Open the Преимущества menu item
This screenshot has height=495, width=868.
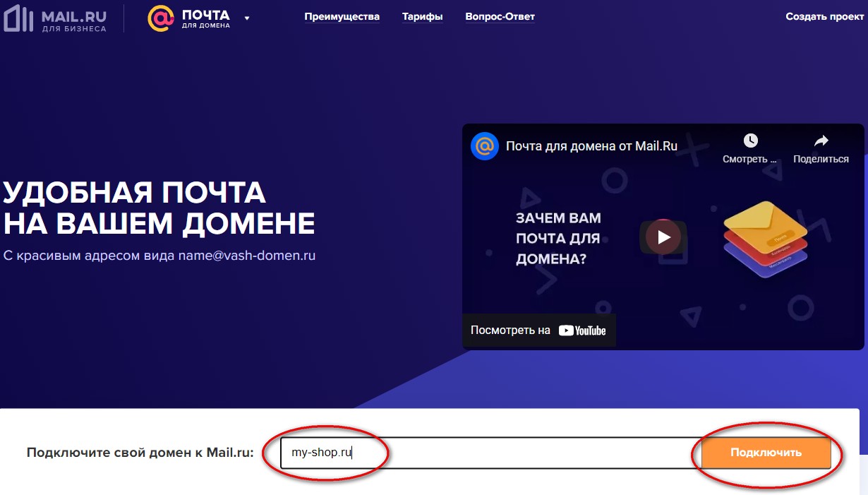tap(342, 16)
